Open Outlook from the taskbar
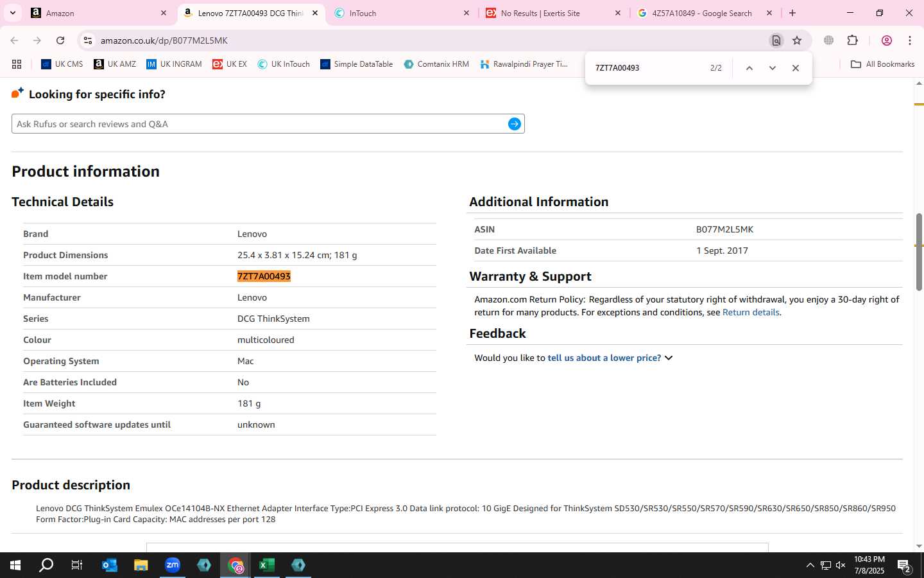The width and height of the screenshot is (924, 578). (110, 565)
